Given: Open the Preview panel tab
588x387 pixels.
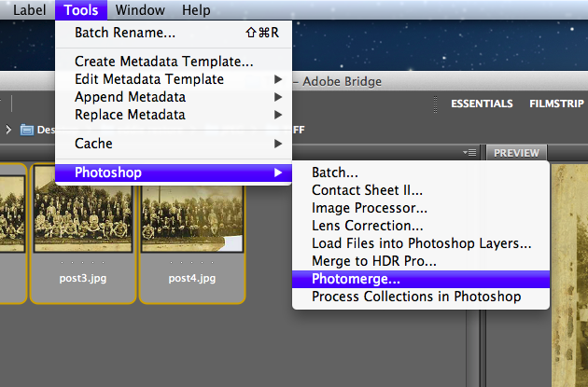Looking at the screenshot, I should pos(516,153).
